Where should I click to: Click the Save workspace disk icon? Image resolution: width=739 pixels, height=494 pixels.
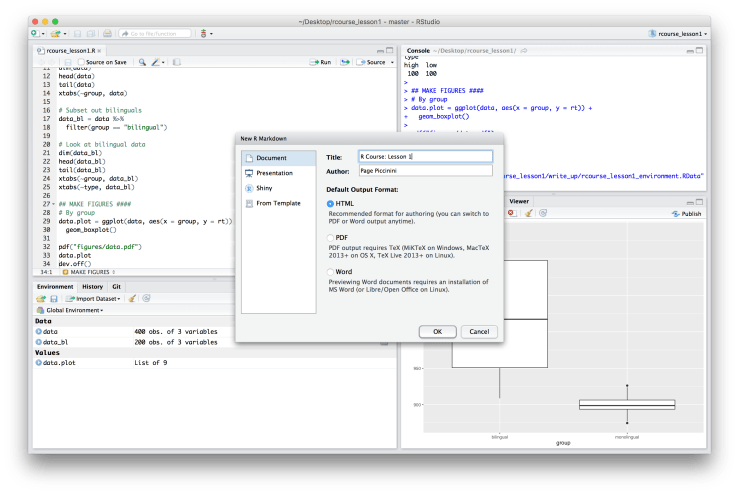pos(54,299)
